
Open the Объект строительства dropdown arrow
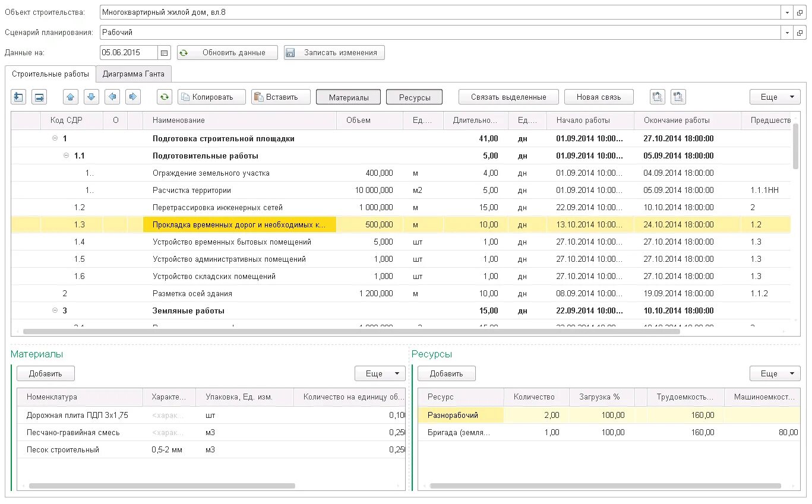tap(788, 12)
